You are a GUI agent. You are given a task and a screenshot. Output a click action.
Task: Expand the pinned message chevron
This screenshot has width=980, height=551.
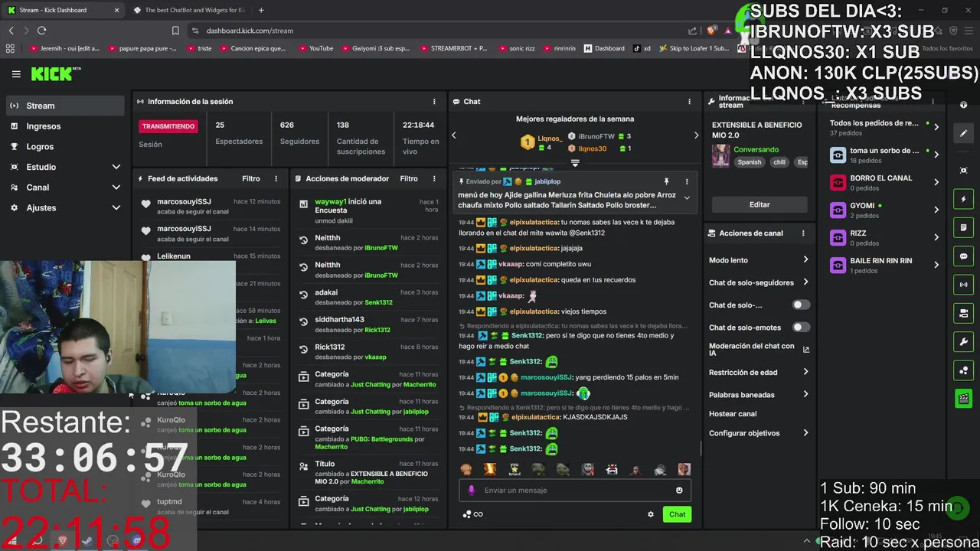coord(687,197)
